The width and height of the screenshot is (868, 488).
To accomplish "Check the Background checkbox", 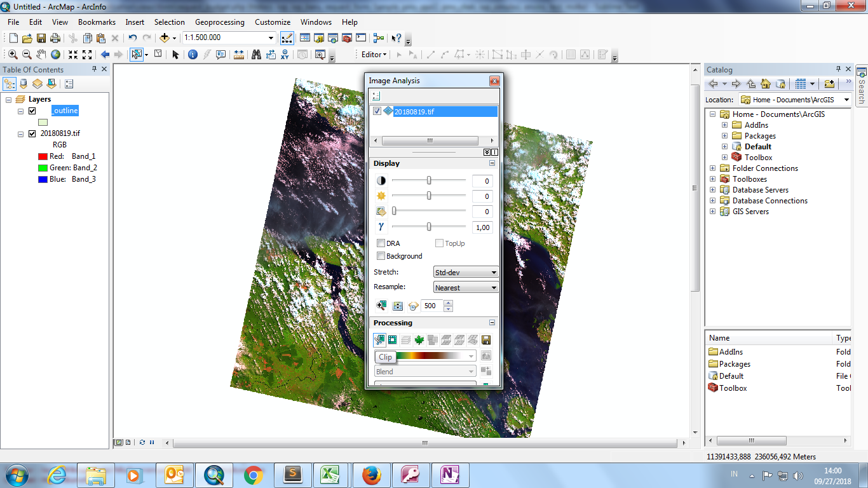I will [381, 256].
